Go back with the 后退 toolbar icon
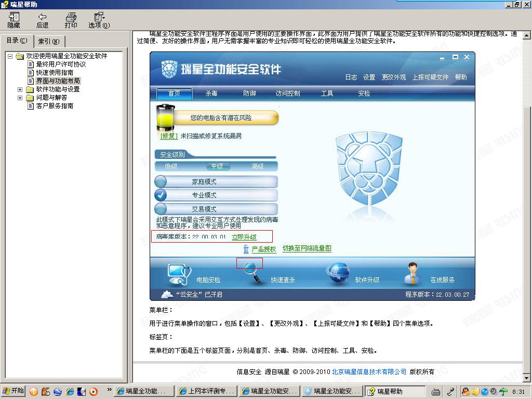 42,20
